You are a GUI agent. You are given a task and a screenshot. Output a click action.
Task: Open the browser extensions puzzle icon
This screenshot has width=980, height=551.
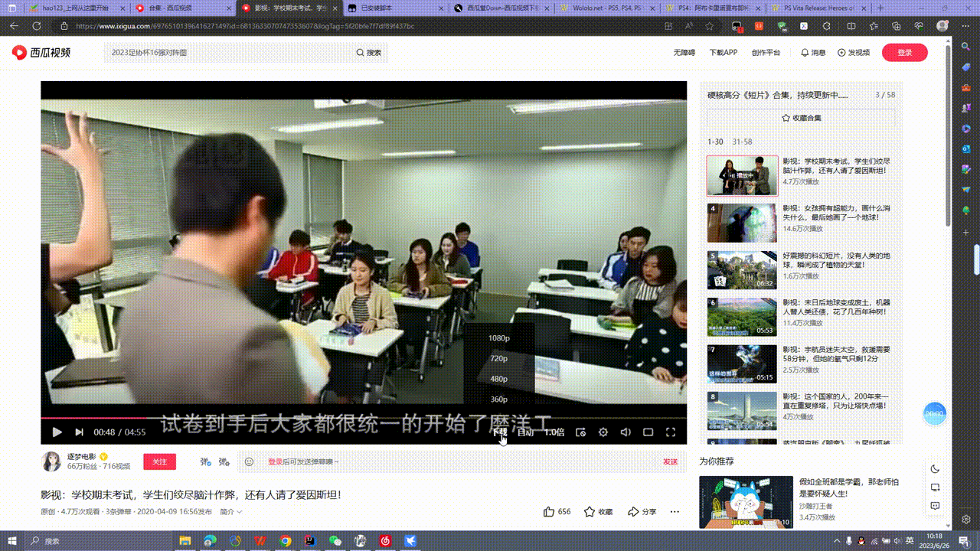point(828,25)
